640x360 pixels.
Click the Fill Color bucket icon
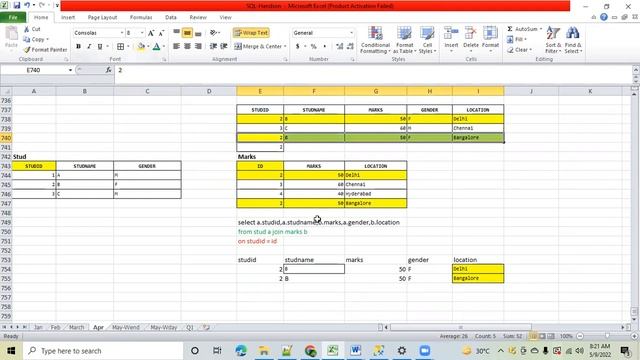[141, 47]
